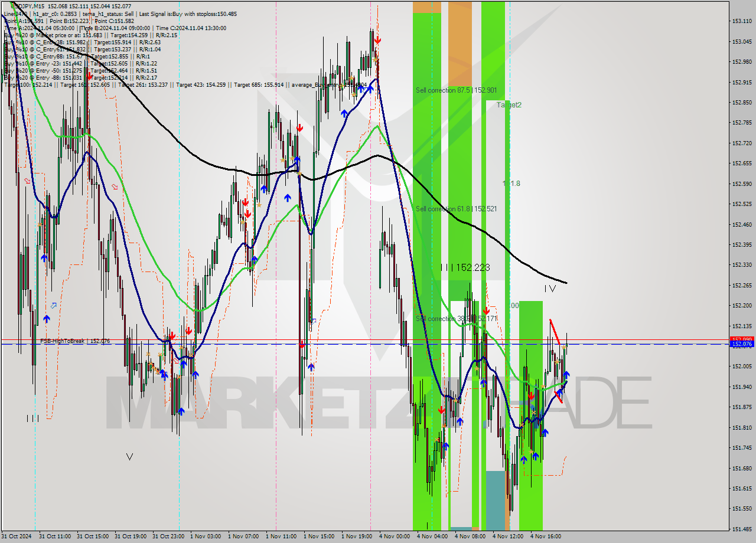Click the 151.485 price axis label

click(741, 529)
